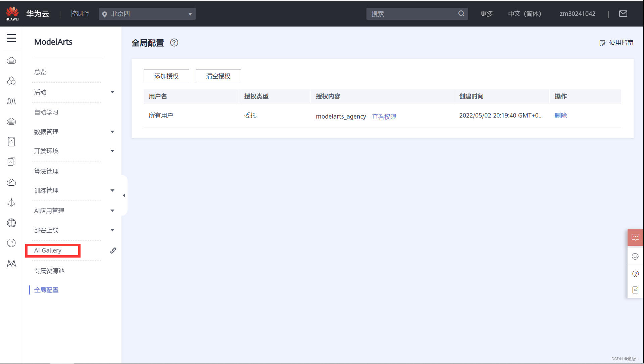Open the 北京四 region dropdown
This screenshot has height=364, width=644.
pyautogui.click(x=147, y=14)
